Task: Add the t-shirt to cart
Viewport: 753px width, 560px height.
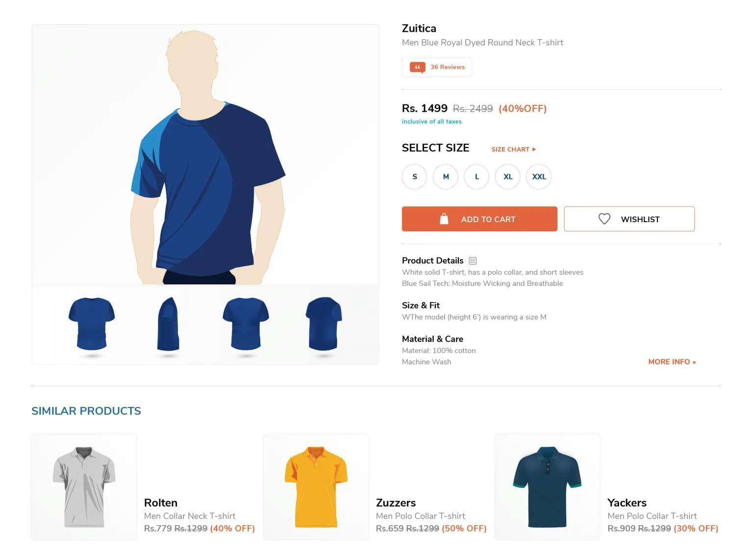Action: point(479,219)
